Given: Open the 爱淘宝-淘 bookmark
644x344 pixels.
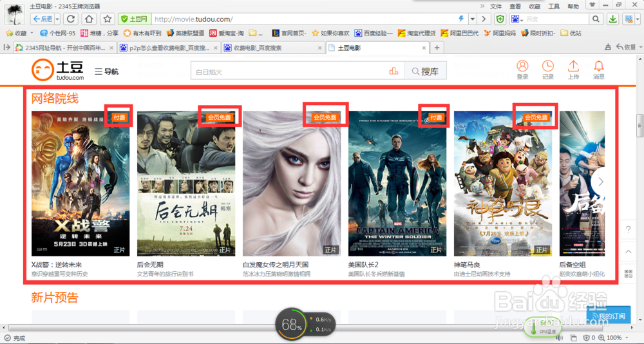Looking at the screenshot, I should [226, 33].
